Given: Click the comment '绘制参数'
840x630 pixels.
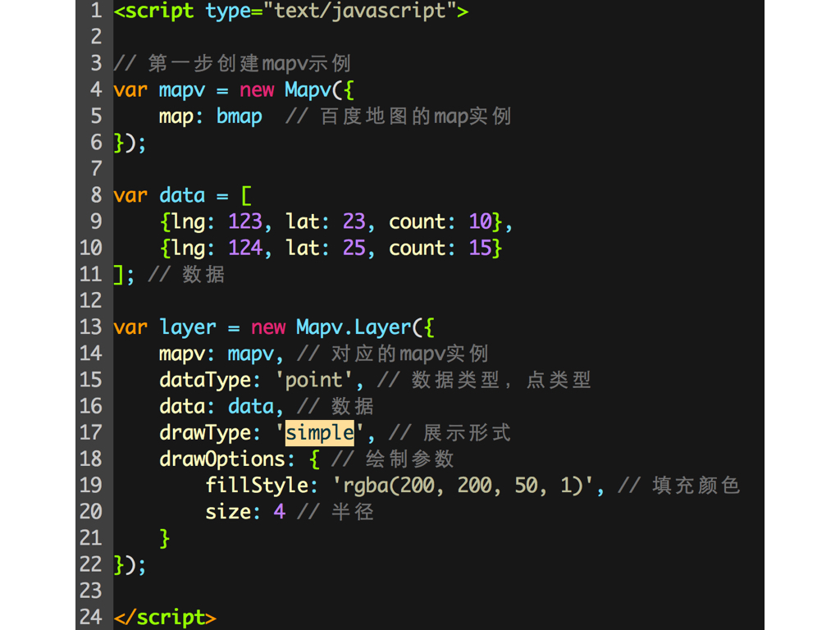Looking at the screenshot, I should pos(410,459).
